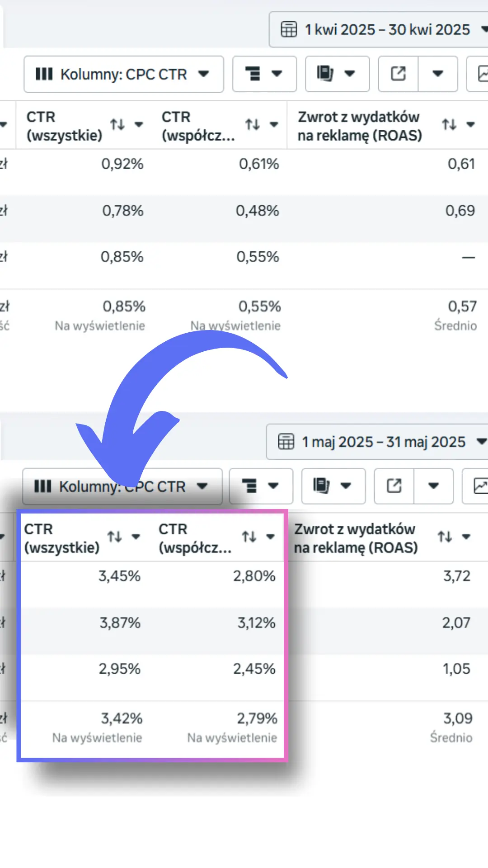
Task: Click the upper reports icon button
Action: [x=337, y=74]
